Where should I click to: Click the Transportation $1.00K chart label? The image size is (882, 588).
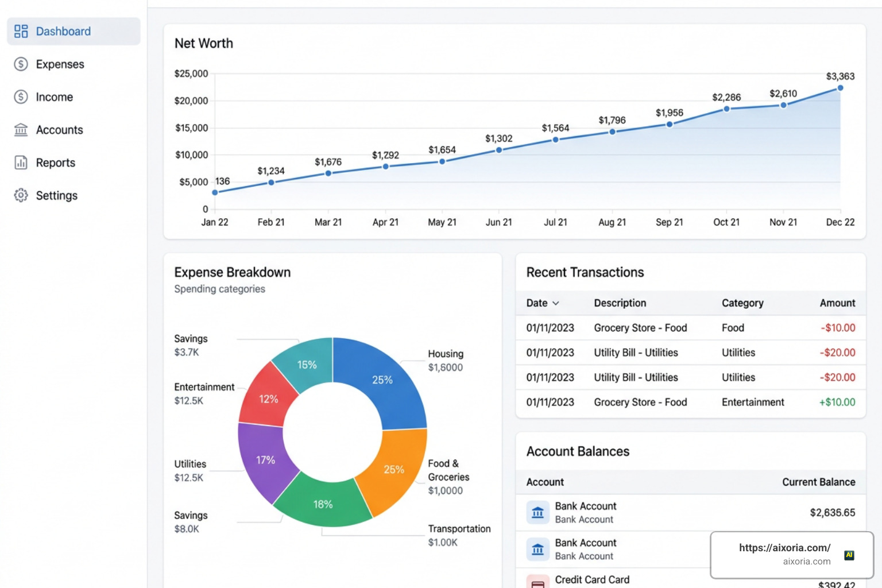coord(459,535)
